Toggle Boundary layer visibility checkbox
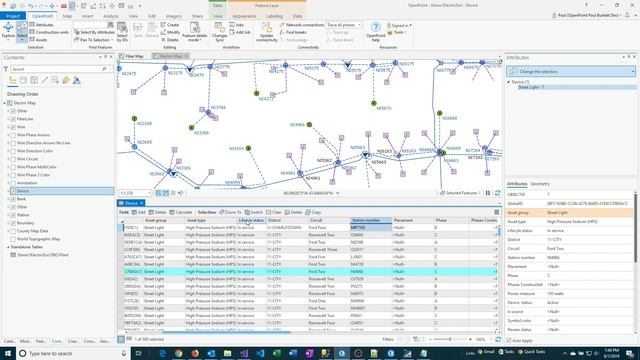 (13, 223)
